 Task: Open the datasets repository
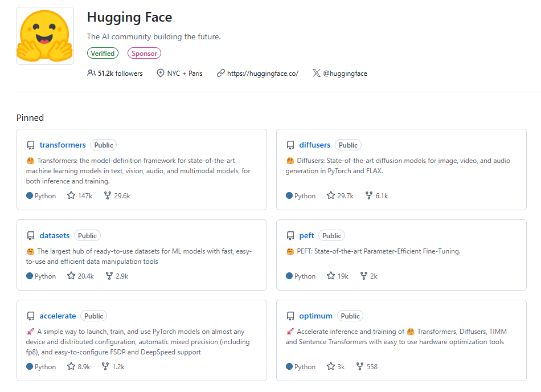(x=55, y=236)
